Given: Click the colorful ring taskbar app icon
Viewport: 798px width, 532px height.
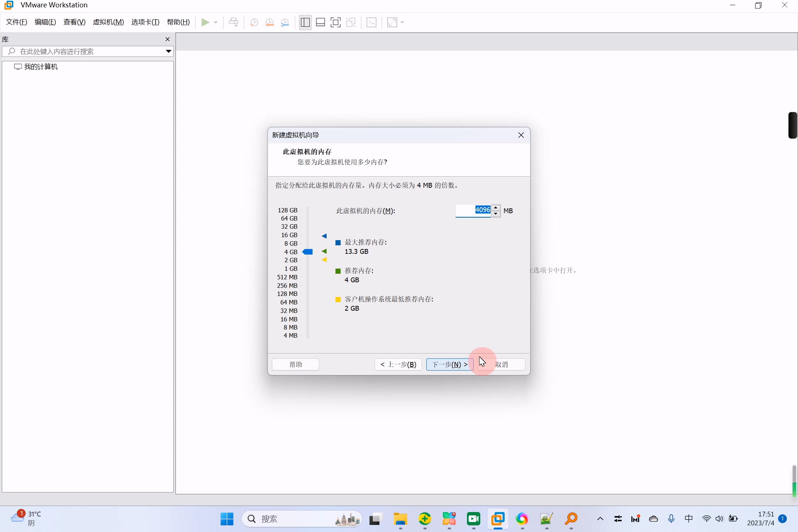Looking at the screenshot, I should click(522, 519).
